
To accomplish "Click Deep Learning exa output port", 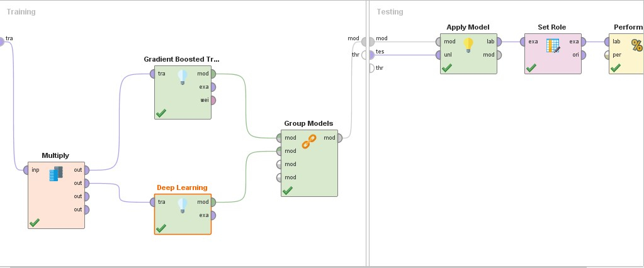I will click(x=213, y=215).
